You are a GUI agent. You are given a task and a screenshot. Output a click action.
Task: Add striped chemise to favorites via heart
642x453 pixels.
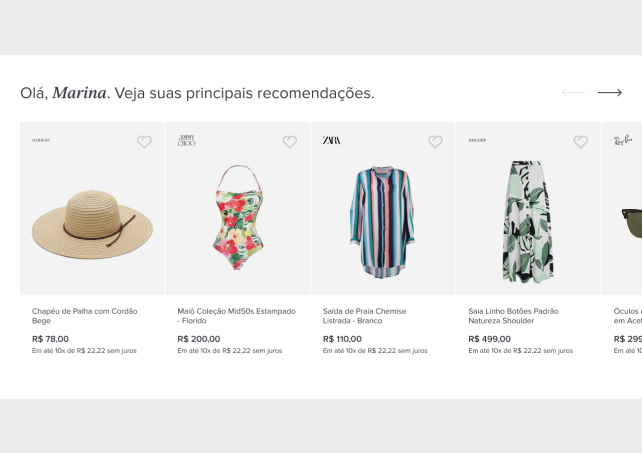435,142
